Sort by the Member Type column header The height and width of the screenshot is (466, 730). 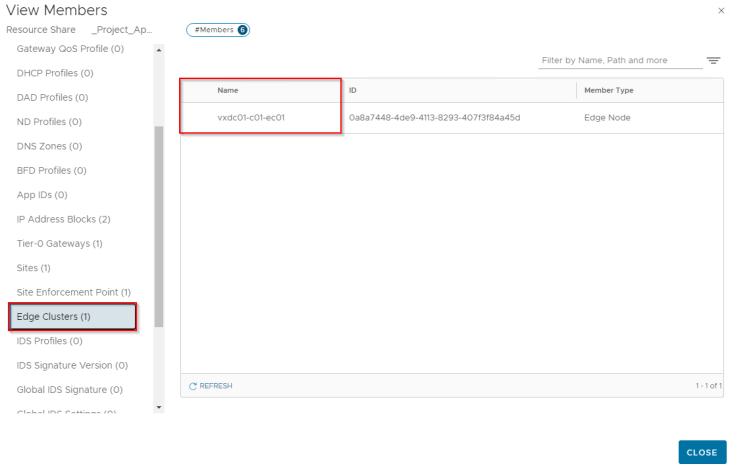(608, 90)
